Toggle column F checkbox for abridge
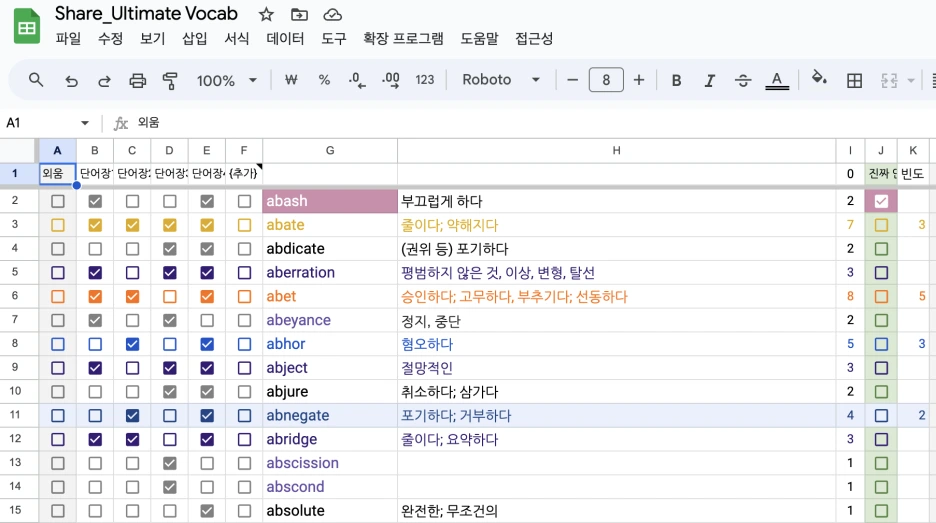Image resolution: width=936 pixels, height=523 pixels. pos(244,439)
